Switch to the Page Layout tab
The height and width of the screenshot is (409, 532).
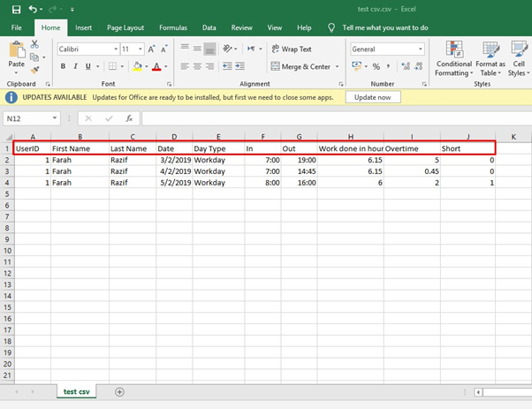pos(126,27)
